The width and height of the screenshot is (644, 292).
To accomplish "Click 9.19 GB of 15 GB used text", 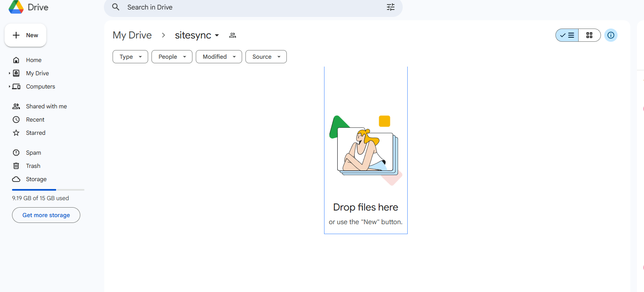I will pos(41,198).
